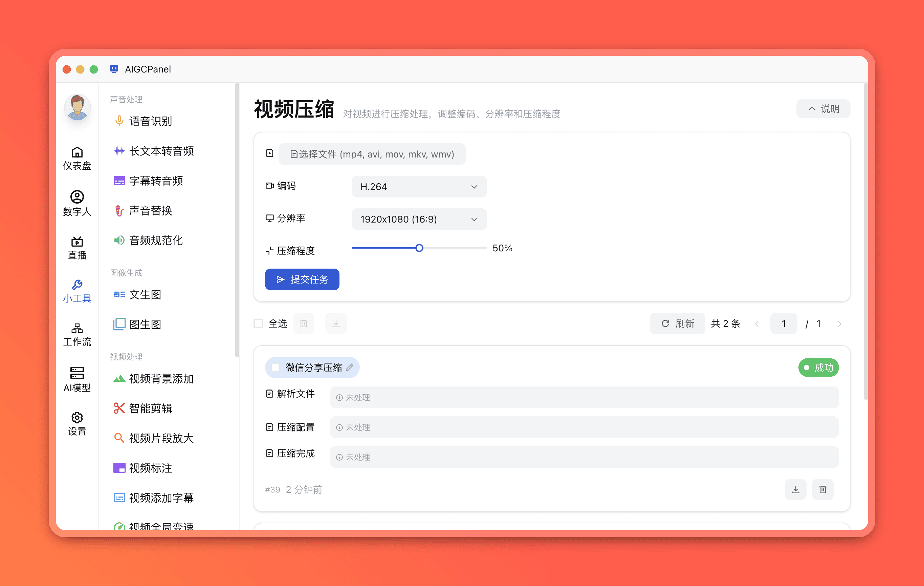
Task: Click the 视频片段放大 magnifier icon
Action: click(119, 438)
